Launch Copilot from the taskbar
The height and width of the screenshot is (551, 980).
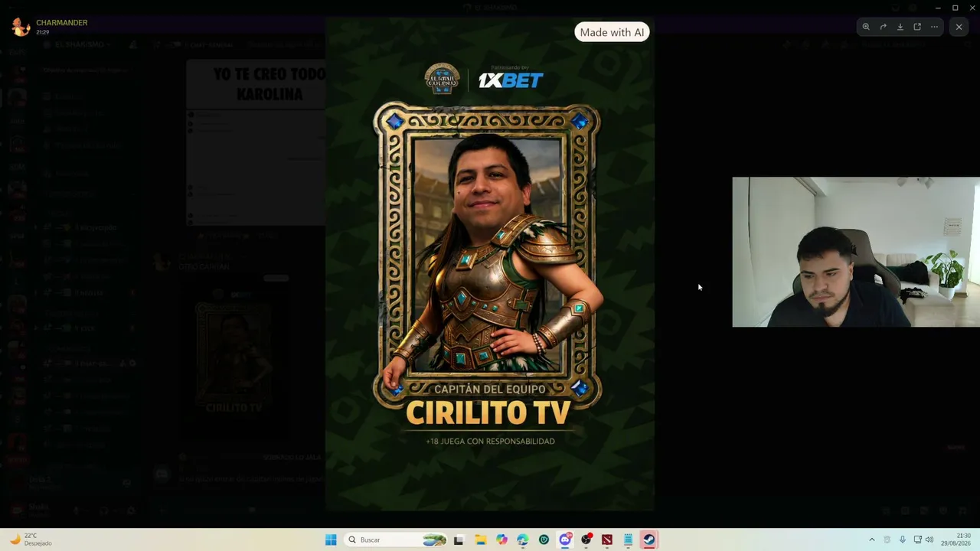coord(501,540)
